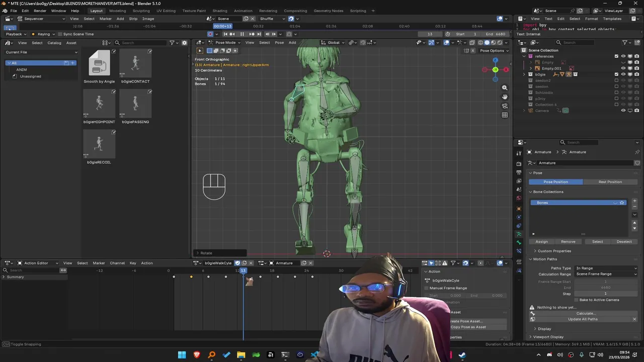Viewport: 644px width, 362px height.
Task: Select the Rest Position button
Action: tap(610, 182)
